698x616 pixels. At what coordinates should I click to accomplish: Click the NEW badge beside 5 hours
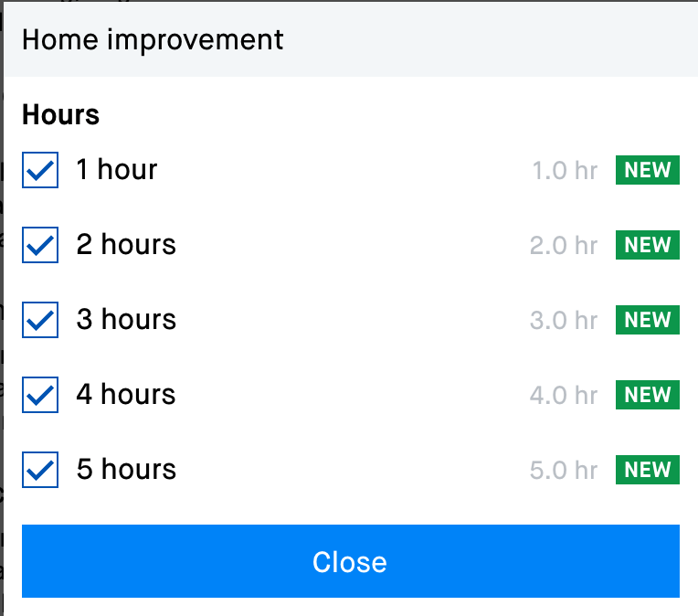click(648, 470)
